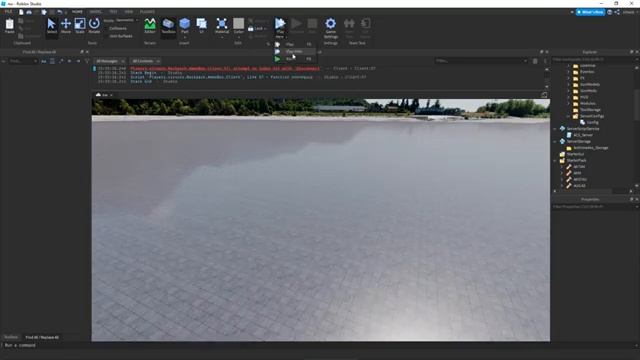Viewport: 640px width, 360px height.
Task: Click the Paste clipboard icon
Action: point(9,24)
